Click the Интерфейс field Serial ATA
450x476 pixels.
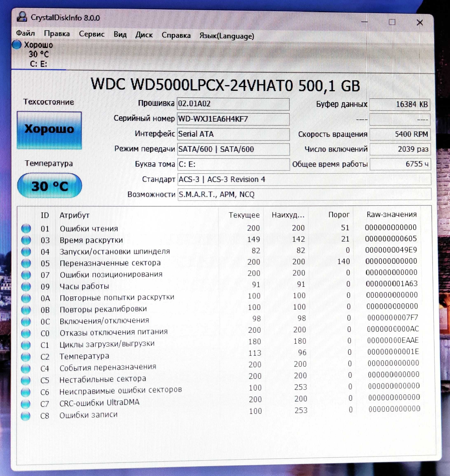click(x=233, y=134)
